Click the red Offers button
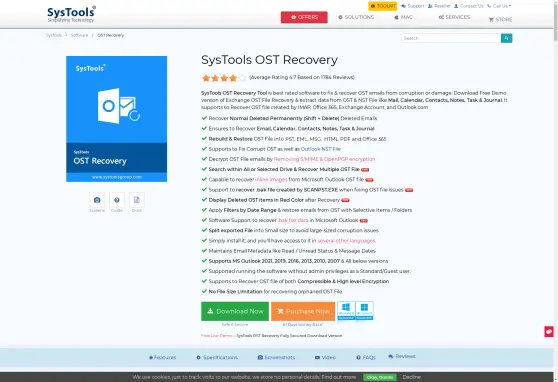This screenshot has height=382, width=558. tap(304, 17)
